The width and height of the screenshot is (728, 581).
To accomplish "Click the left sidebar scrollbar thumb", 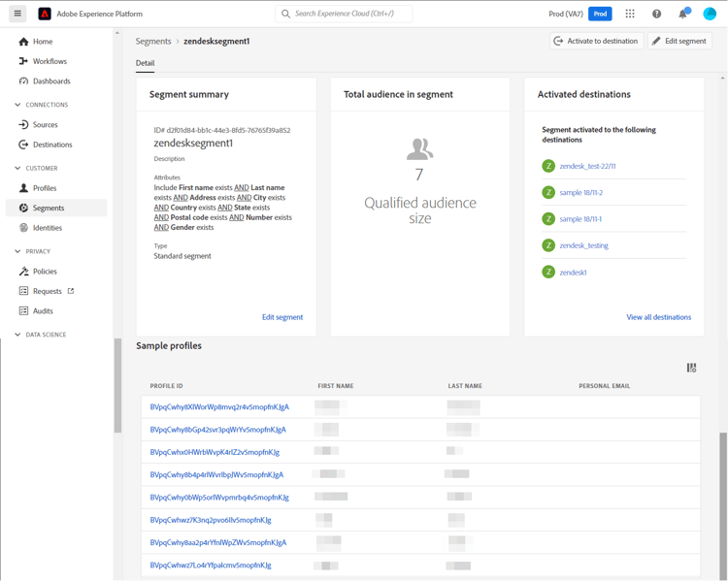I will point(117,385).
